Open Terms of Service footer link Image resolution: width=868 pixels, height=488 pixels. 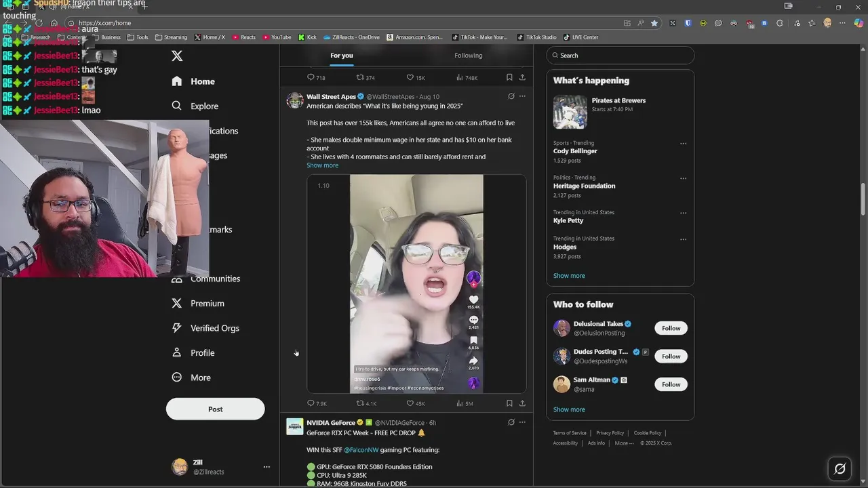570,433
